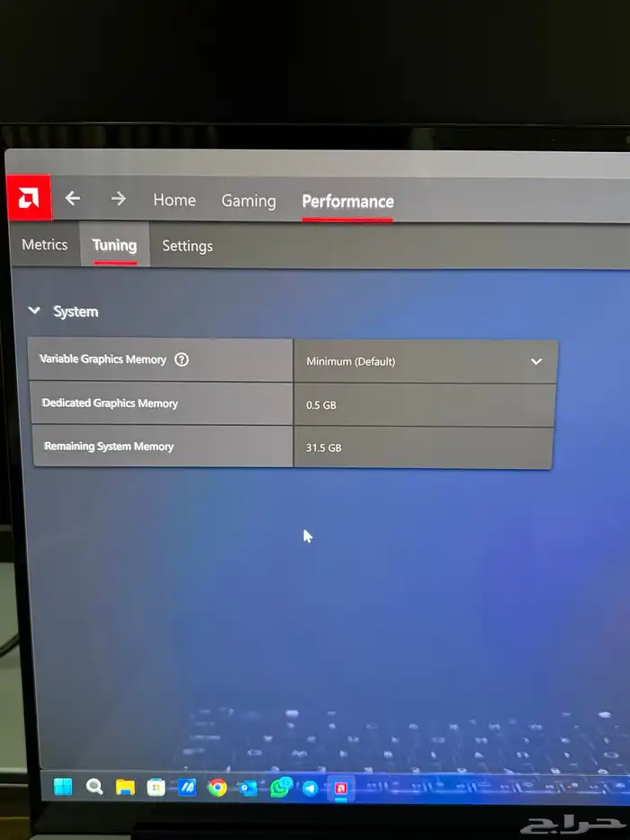Open Variable Graphics Memory help icon
This screenshot has width=630, height=840.
(182, 359)
